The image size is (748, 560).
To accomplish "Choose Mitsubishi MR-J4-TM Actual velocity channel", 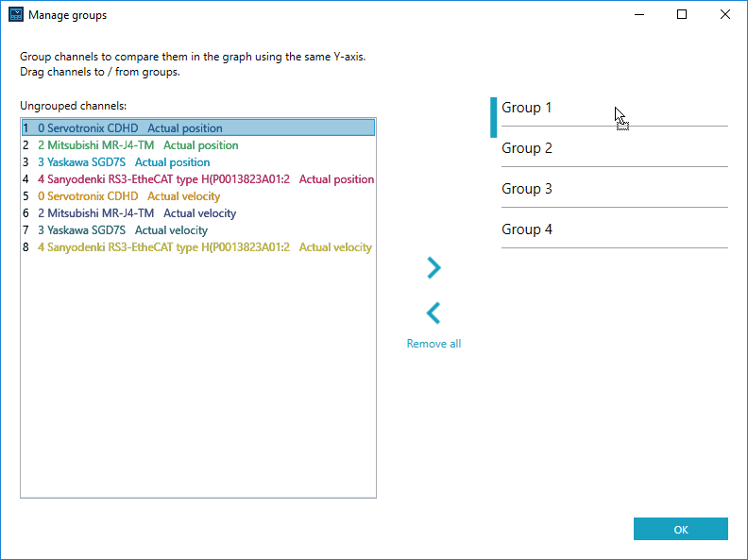I will tap(137, 213).
